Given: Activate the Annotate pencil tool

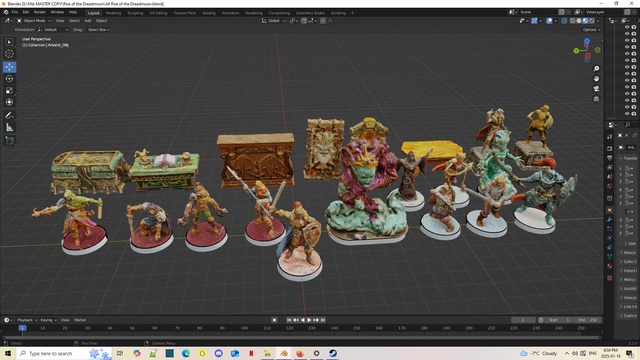Looking at the screenshot, I should 9,116.
